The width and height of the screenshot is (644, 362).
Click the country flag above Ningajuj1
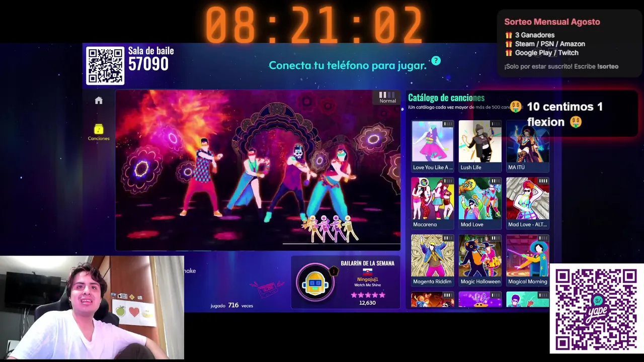(x=367, y=271)
